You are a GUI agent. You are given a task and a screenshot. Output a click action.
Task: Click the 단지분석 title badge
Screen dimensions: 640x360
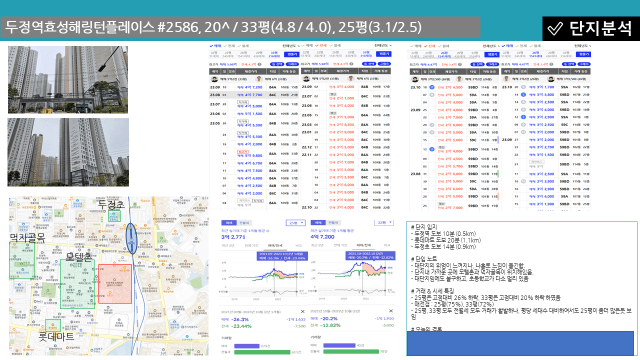(x=591, y=29)
